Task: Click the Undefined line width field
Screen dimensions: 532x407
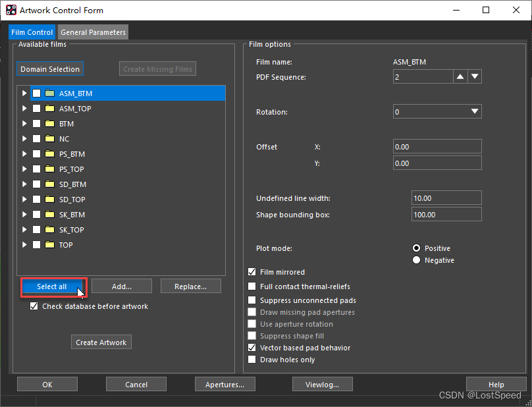Action: pos(446,198)
